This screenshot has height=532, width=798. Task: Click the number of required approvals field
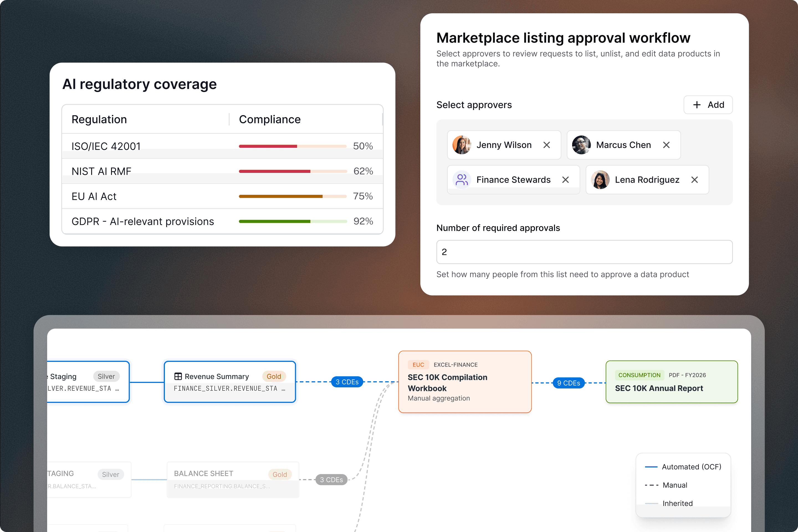(x=584, y=252)
